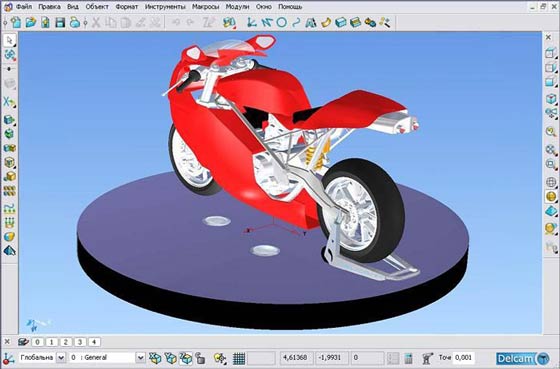The height and width of the screenshot is (369, 560).
Task: Open the Объект menu
Action: tap(97, 6)
